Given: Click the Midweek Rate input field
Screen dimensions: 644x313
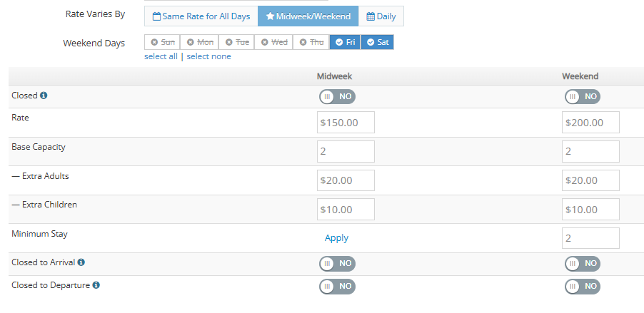Looking at the screenshot, I should (x=346, y=123).
